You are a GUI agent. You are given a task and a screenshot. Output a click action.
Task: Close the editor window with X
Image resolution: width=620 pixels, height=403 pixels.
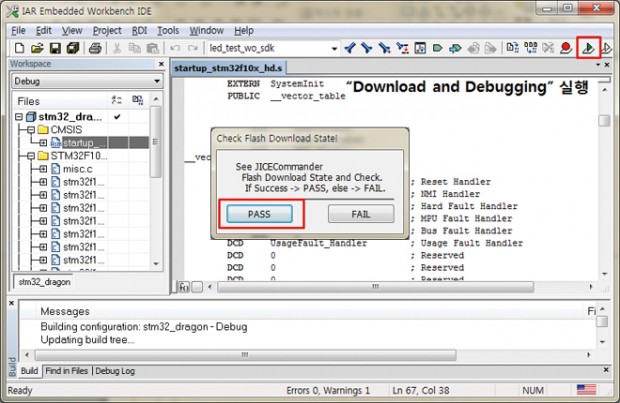pyautogui.click(x=607, y=64)
